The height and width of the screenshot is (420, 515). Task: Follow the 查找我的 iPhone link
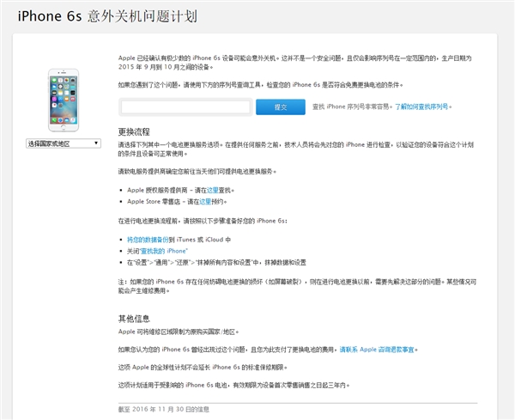(162, 251)
